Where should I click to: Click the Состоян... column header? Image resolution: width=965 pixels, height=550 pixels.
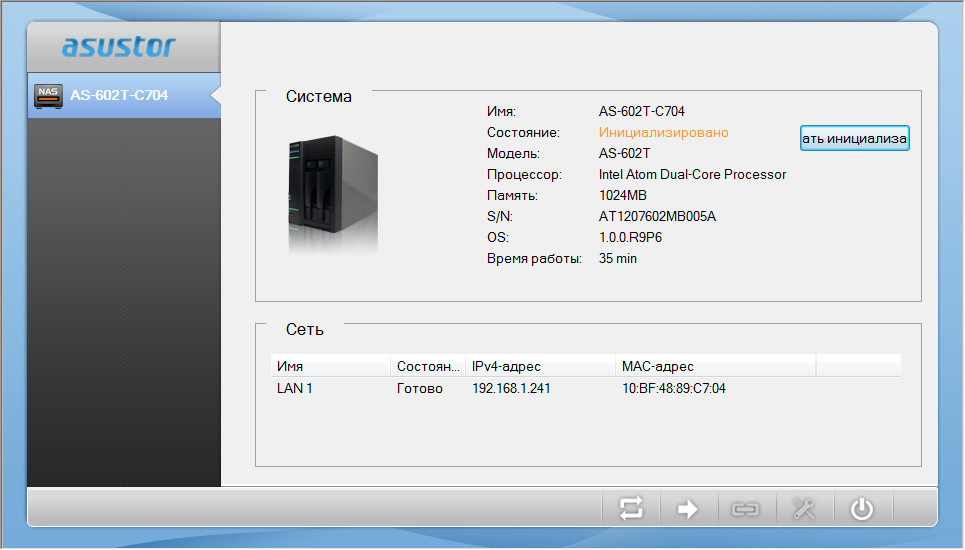[429, 367]
